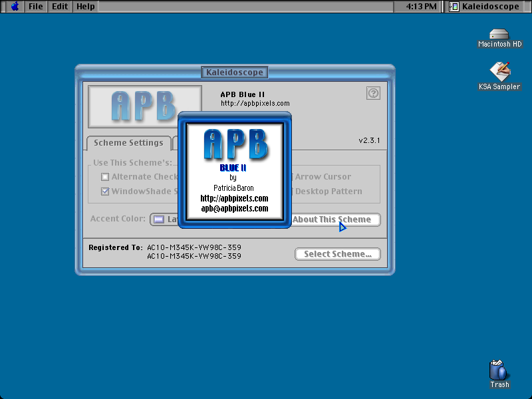
Task: Toggle the WindowShade checkbox
Action: [105, 192]
